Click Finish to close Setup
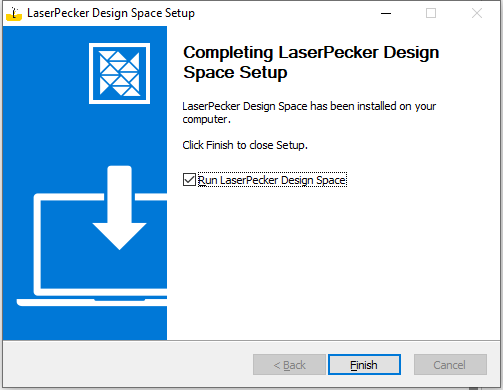The image size is (503, 390). [364, 365]
